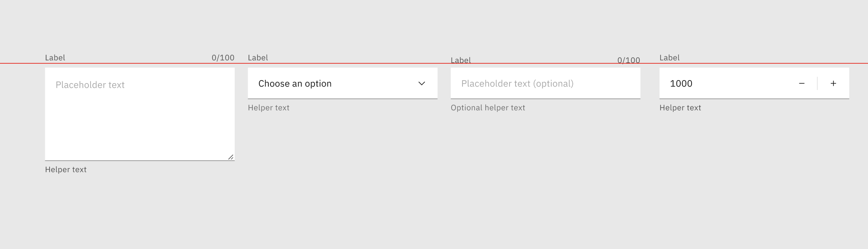Click the 0/100 counter above text area
Screen dimensions: 868x249
[x=223, y=58]
